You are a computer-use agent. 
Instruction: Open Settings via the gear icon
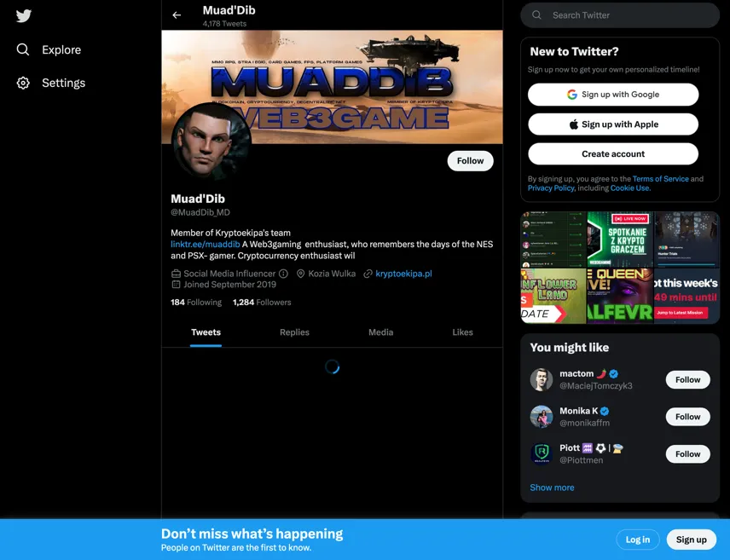[23, 83]
